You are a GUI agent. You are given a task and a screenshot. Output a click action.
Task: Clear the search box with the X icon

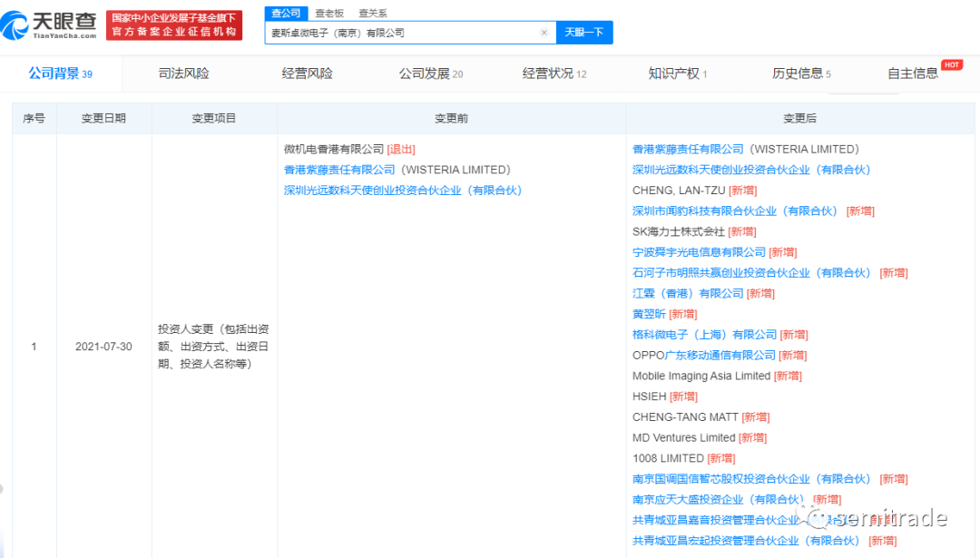[544, 33]
